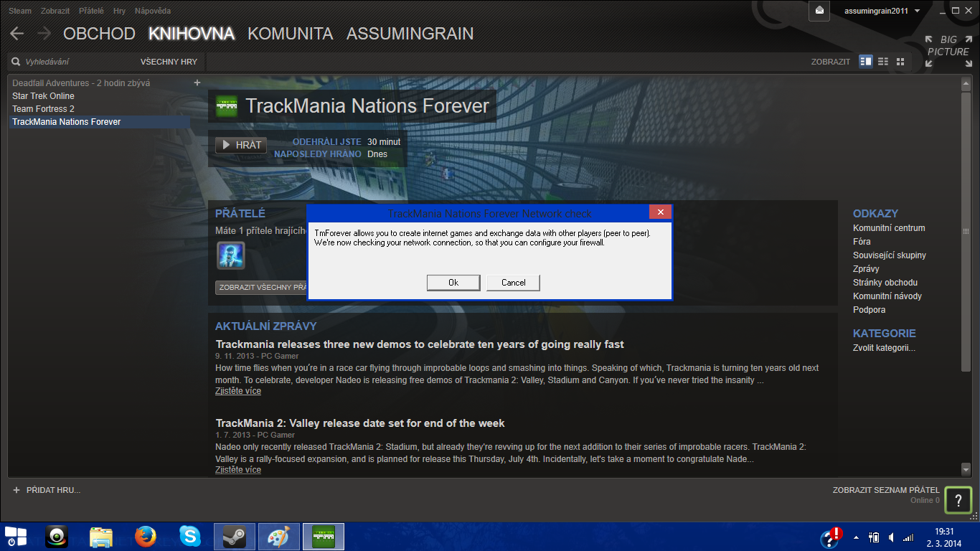The width and height of the screenshot is (980, 551).
Task: Open the Steam inbox envelope icon
Action: (x=819, y=11)
